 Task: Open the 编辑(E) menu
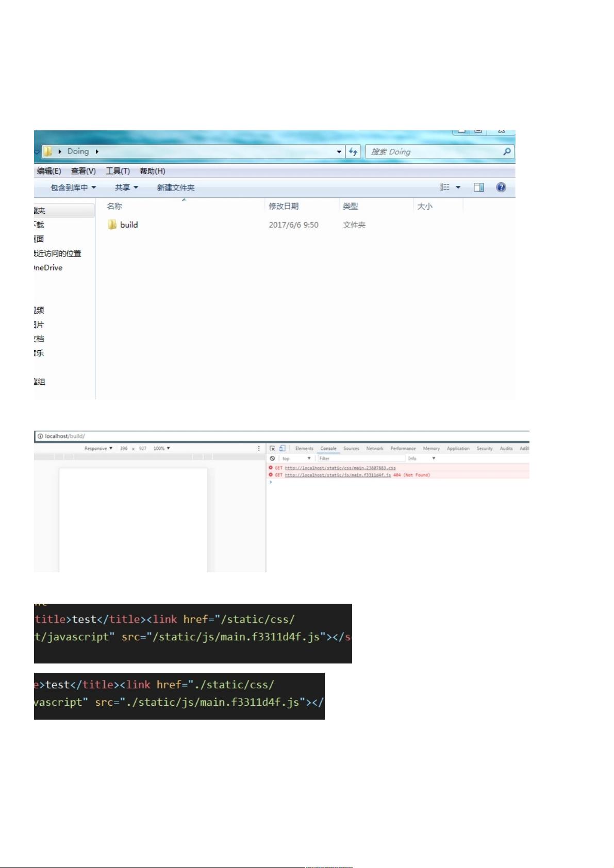[x=49, y=171]
